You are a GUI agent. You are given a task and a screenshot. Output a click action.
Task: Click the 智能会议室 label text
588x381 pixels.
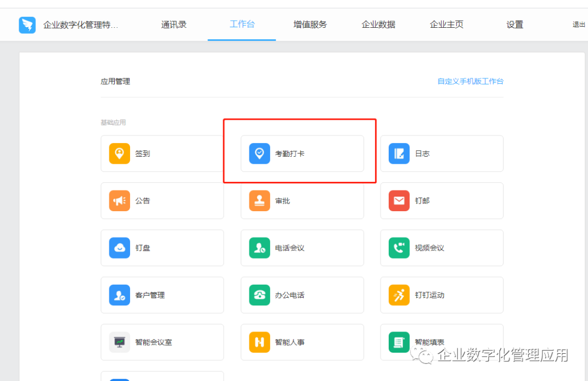(154, 342)
